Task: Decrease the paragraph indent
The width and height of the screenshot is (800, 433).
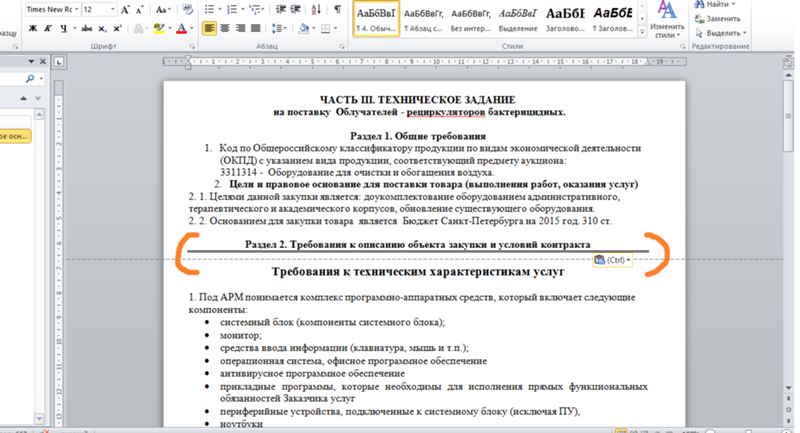Action: click(x=280, y=10)
